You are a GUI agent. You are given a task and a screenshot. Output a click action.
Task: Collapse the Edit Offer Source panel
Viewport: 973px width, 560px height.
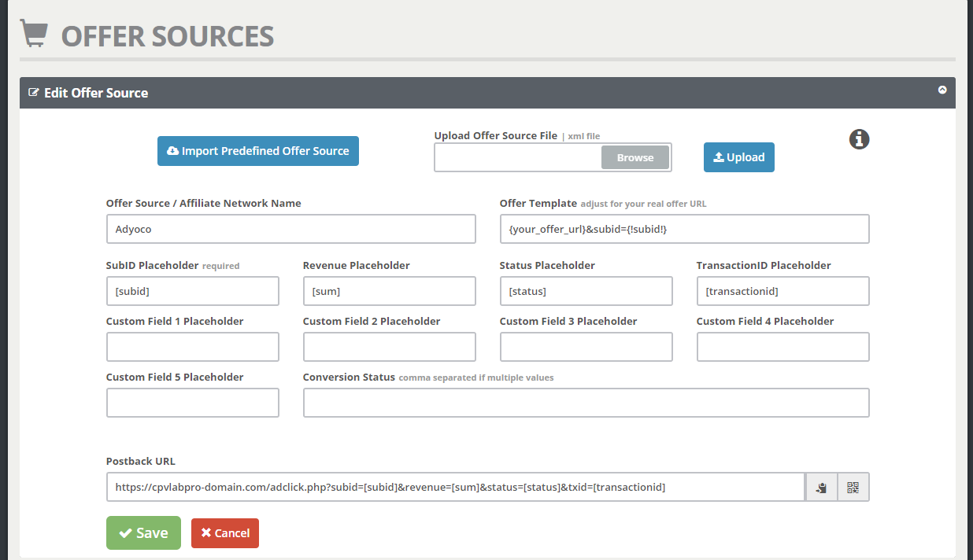[x=942, y=90]
